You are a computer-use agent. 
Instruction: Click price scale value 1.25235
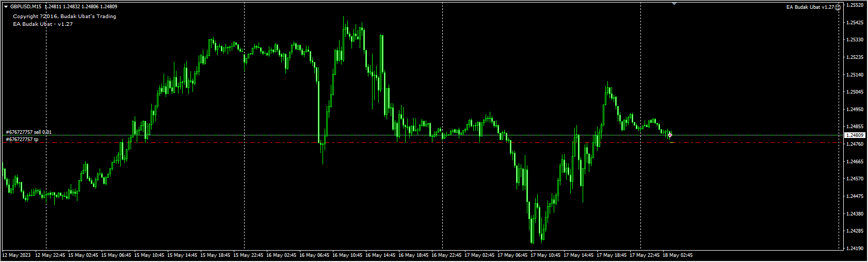(856, 57)
